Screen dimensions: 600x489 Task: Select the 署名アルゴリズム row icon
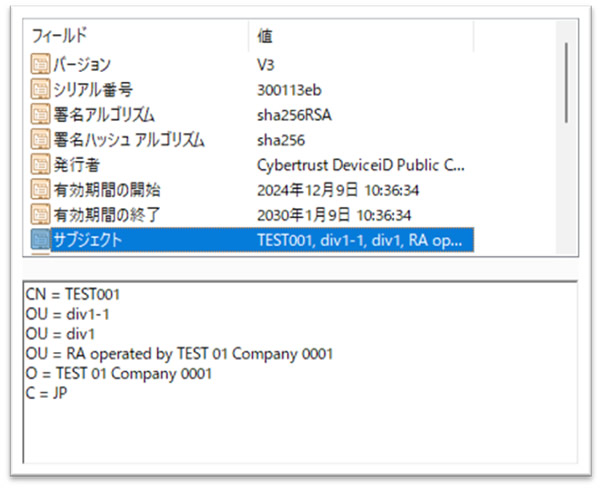tap(40, 115)
